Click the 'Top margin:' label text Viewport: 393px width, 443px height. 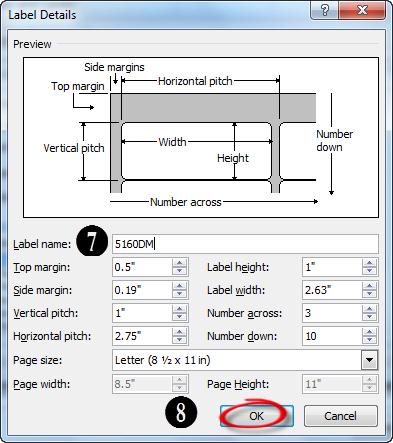click(42, 267)
